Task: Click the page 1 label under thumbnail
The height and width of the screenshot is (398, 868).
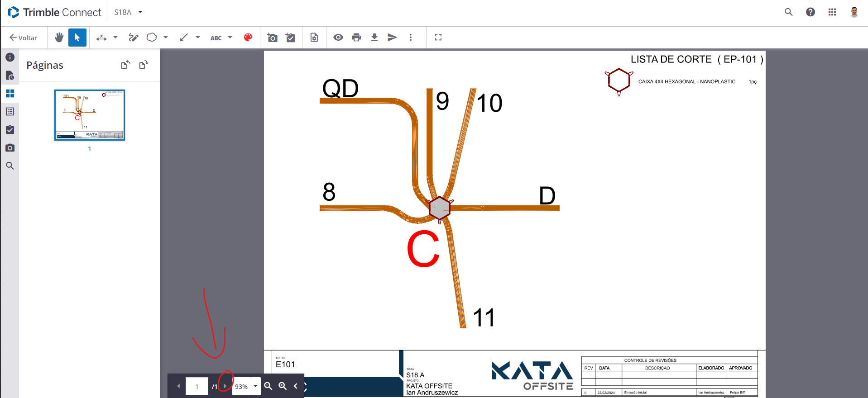Action: 90,149
